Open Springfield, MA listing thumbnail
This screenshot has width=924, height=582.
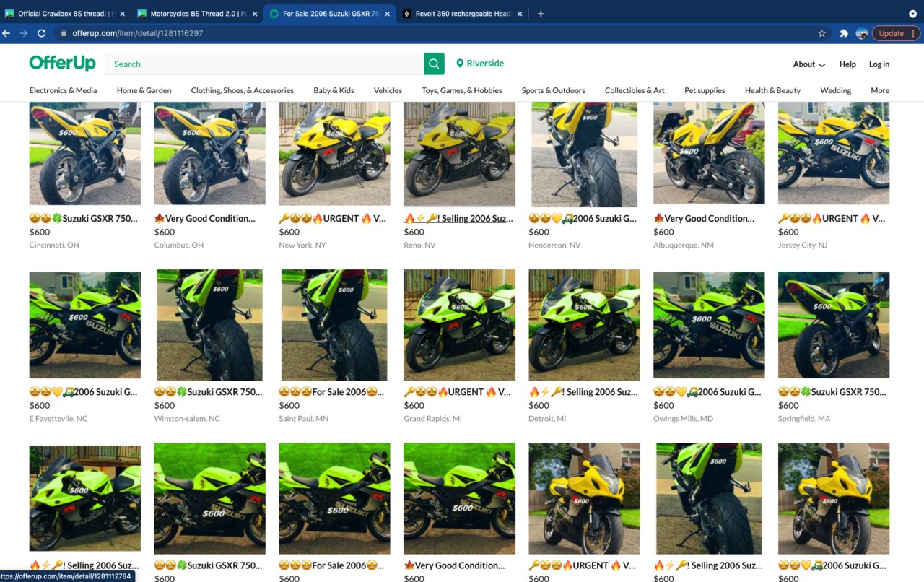coord(834,326)
